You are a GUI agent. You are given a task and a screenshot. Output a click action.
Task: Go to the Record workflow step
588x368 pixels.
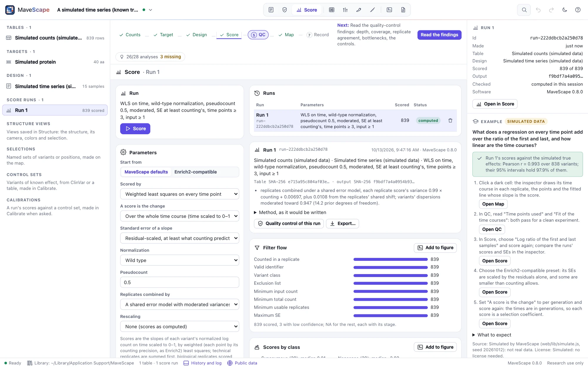(x=318, y=35)
